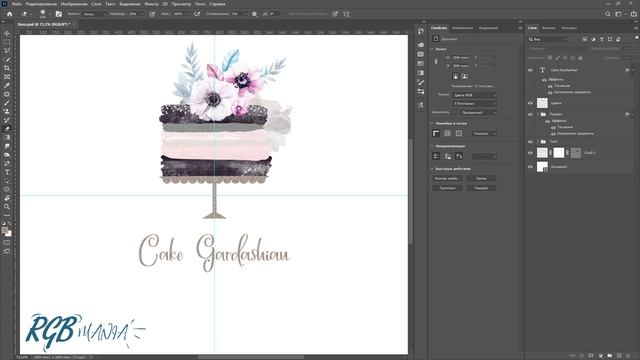The image size is (640, 360).
Task: Filter layers by pixel kind icon
Action: coord(585,39)
